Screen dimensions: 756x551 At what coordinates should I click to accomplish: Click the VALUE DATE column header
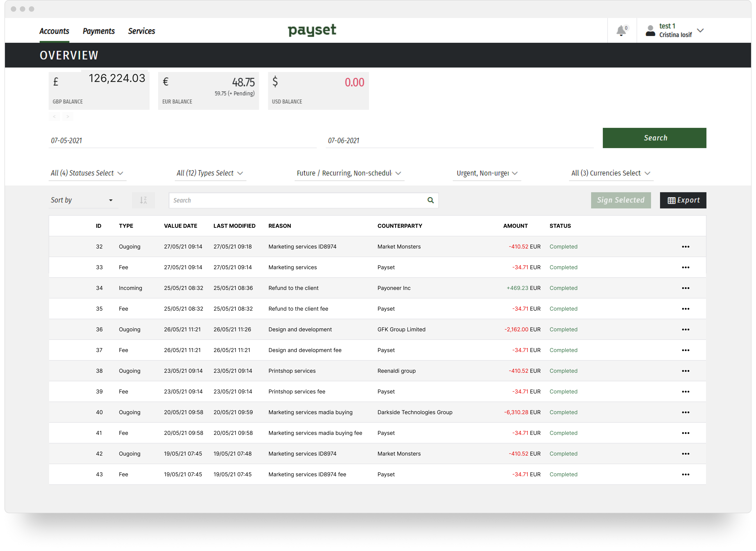[180, 226]
